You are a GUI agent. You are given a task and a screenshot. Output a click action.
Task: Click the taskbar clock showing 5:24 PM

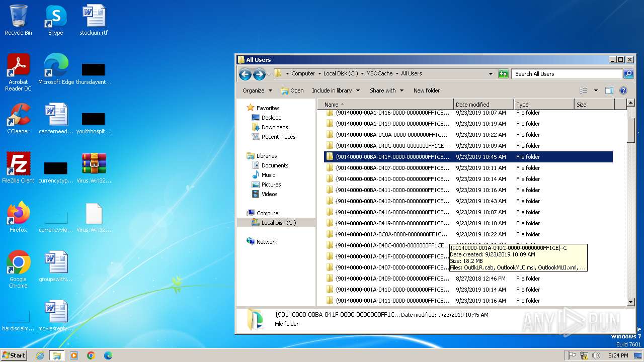618,355
